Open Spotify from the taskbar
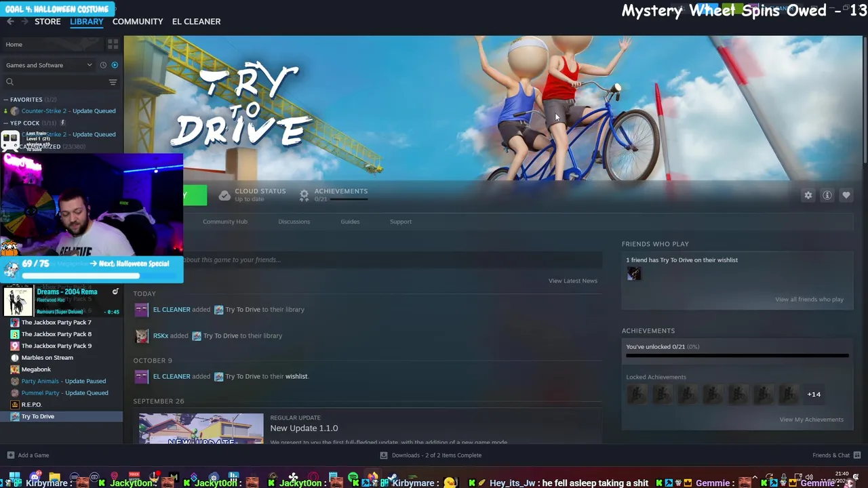The height and width of the screenshot is (488, 868). pyautogui.click(x=353, y=478)
